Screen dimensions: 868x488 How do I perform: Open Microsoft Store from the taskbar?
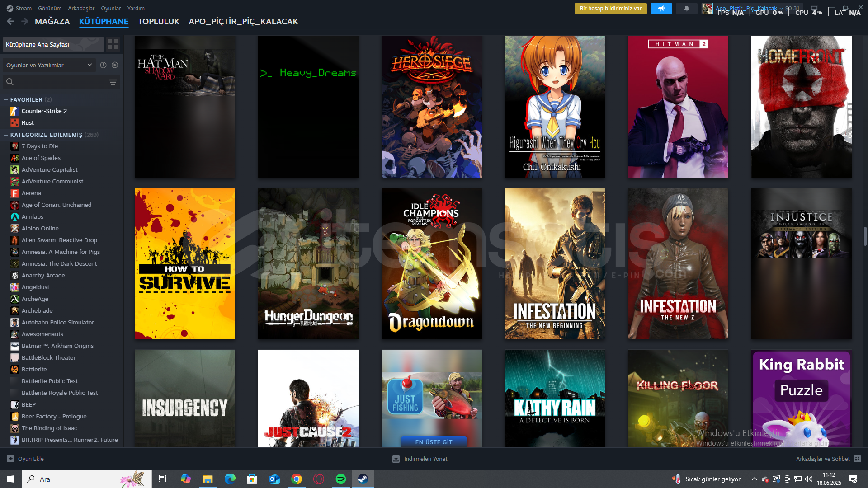pos(252,479)
